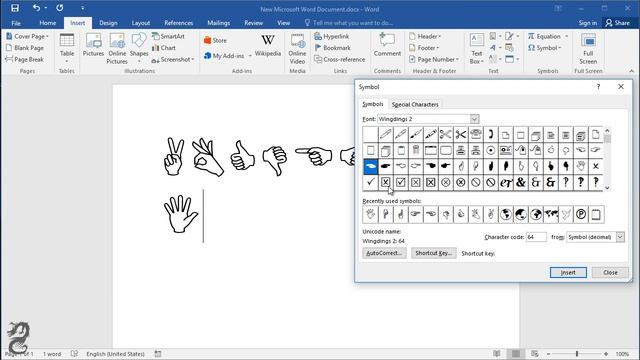Open the Table insert dropdown
The height and width of the screenshot is (360, 640).
67,49
